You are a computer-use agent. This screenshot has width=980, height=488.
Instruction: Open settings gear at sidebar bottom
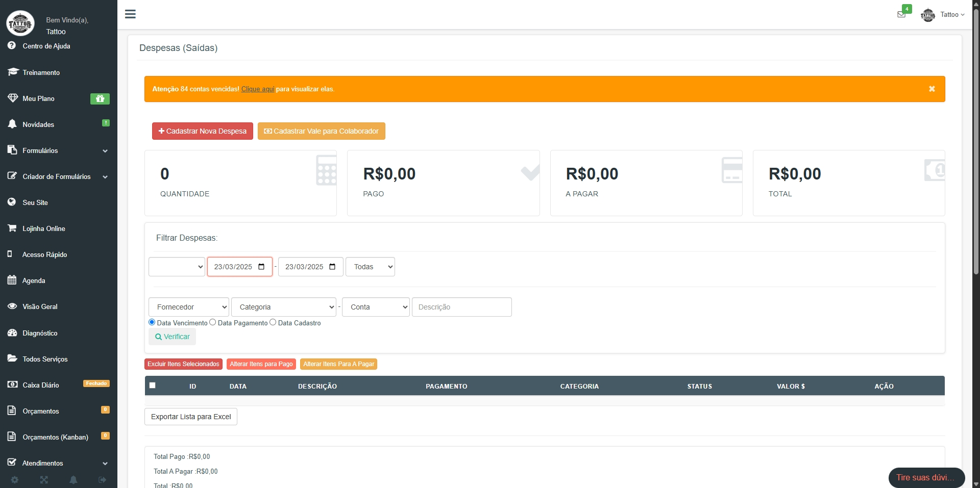(x=15, y=480)
